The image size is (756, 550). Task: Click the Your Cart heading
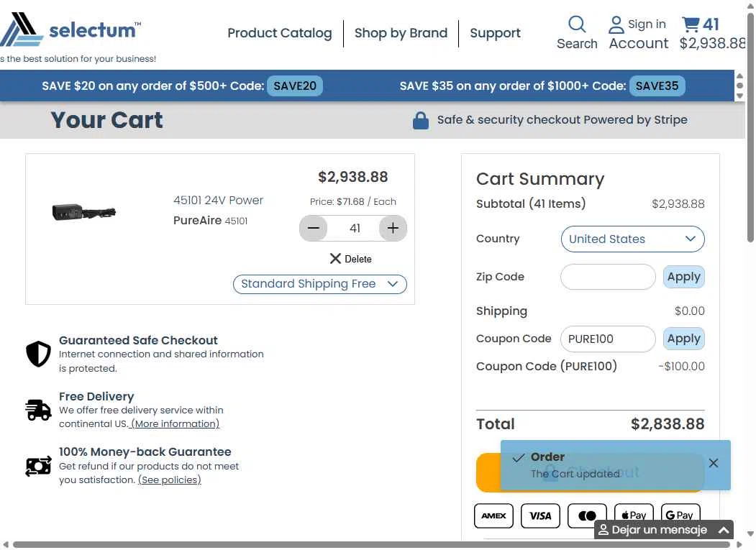click(106, 120)
